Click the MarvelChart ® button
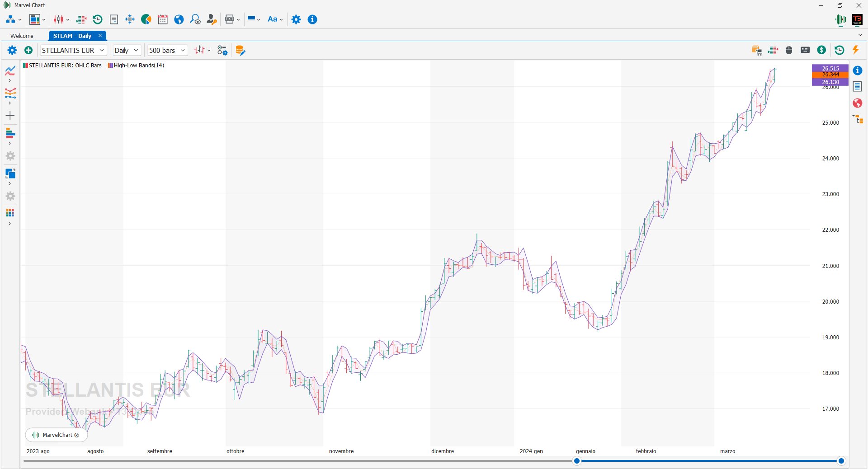 (x=57, y=435)
